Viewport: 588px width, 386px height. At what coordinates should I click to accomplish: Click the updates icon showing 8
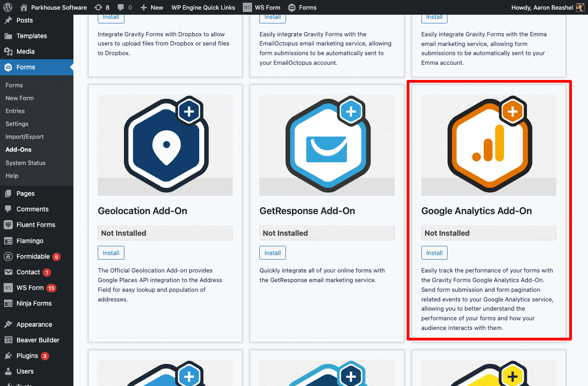coord(98,7)
